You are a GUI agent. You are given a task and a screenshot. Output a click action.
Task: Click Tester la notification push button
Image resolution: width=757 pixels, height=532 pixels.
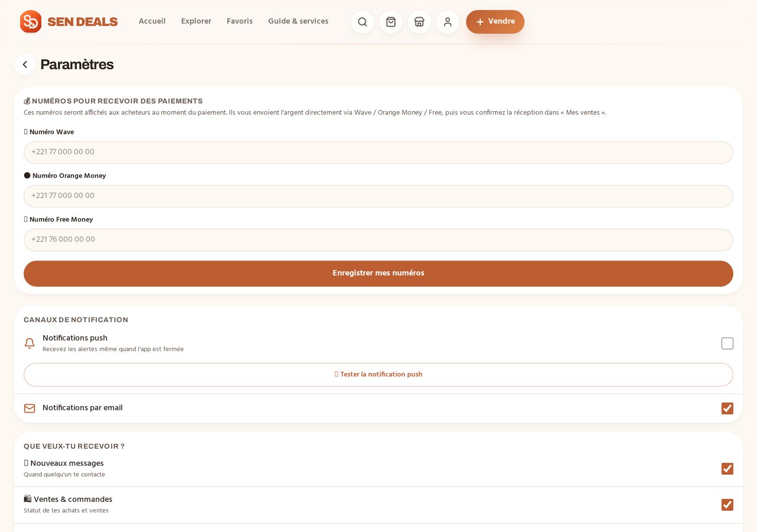tap(378, 375)
